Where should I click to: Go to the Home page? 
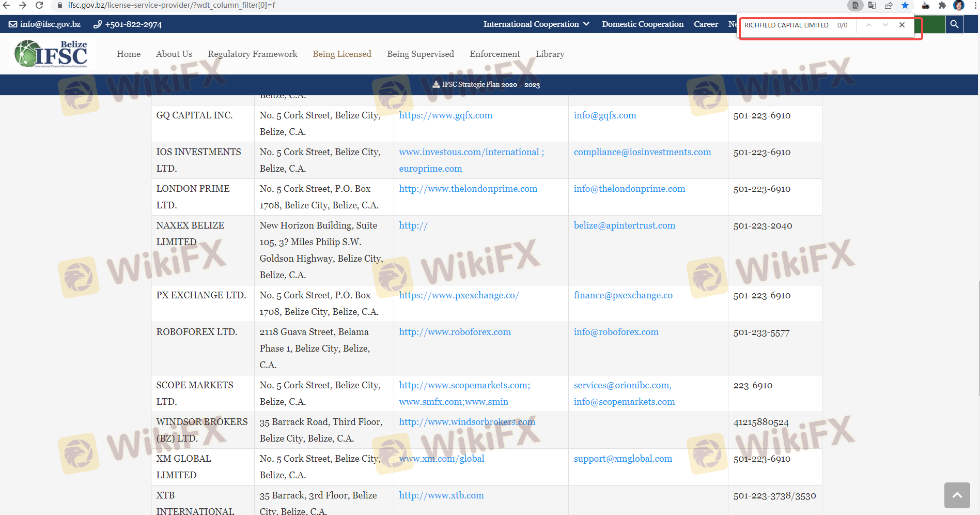(129, 54)
